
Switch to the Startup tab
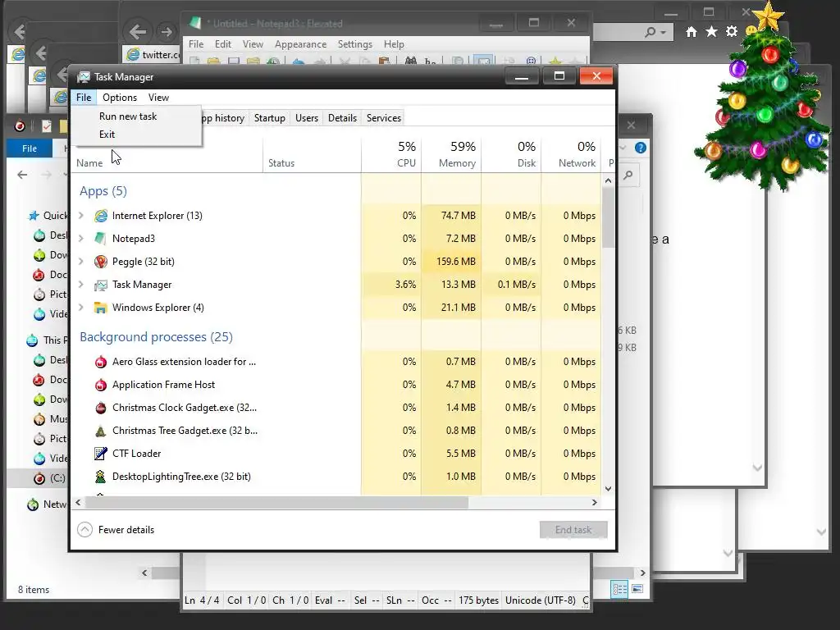coord(269,118)
